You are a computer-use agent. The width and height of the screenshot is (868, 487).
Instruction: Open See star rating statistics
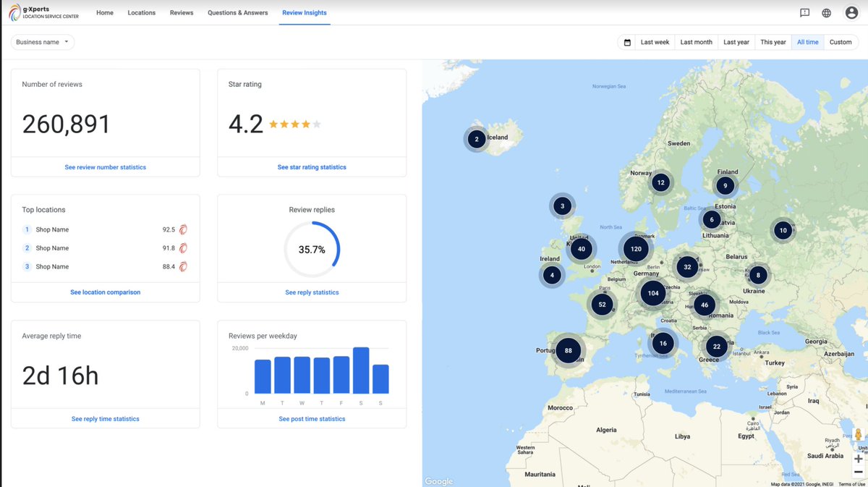312,167
